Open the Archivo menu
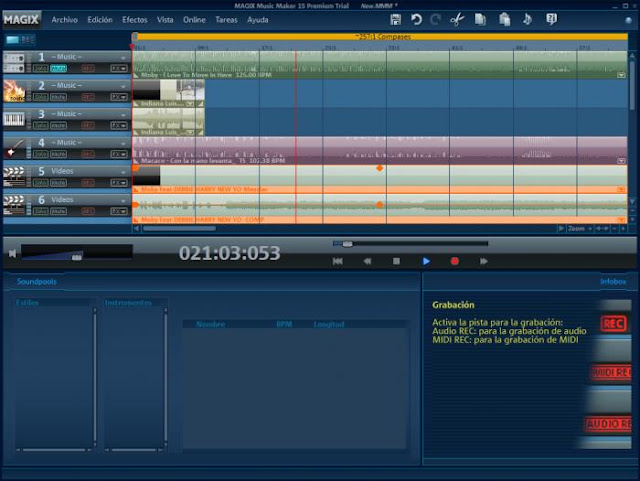Screen dimensions: 640x481 click(x=64, y=20)
